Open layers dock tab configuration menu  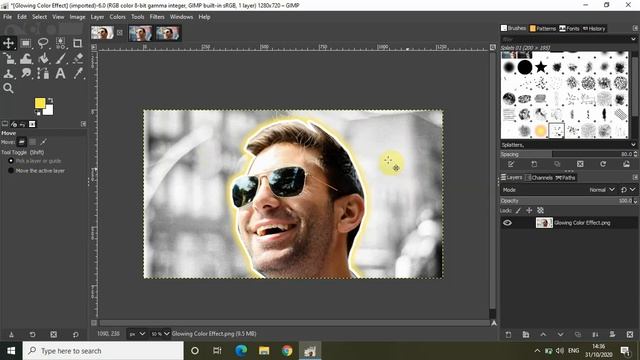tap(635, 177)
